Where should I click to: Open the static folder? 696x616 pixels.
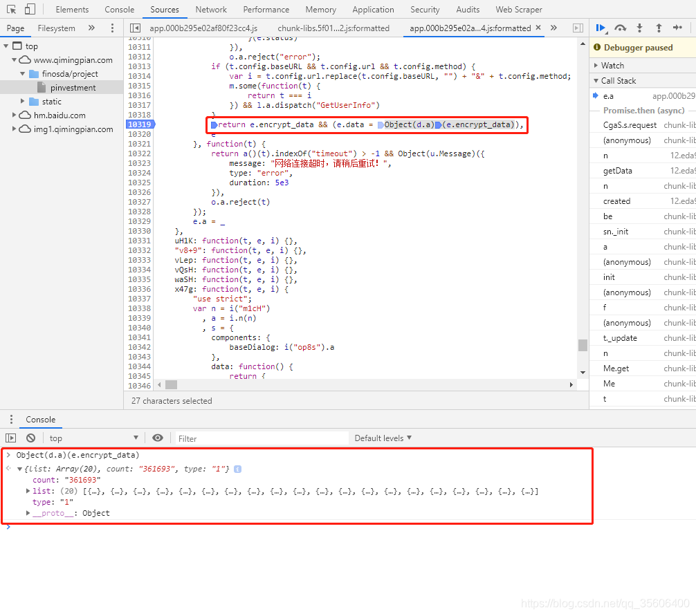[x=51, y=102]
